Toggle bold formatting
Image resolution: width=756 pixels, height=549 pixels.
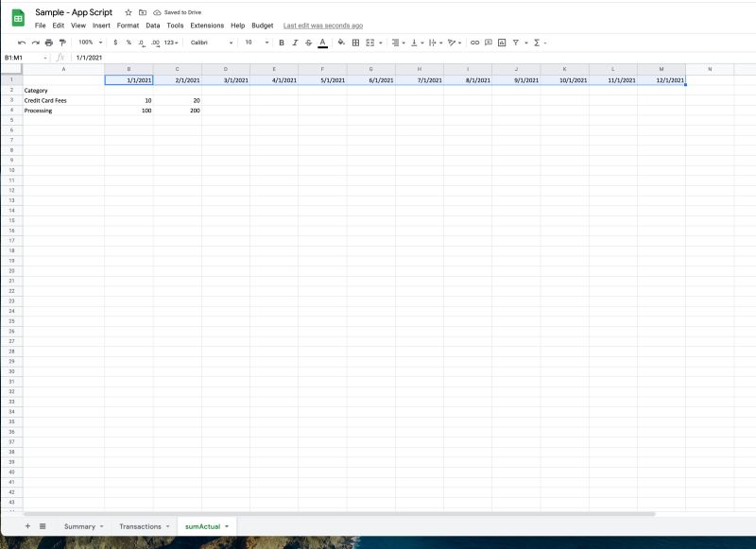pos(282,43)
